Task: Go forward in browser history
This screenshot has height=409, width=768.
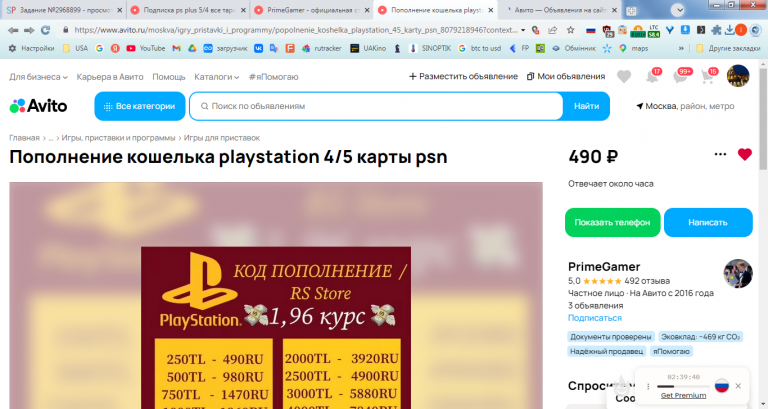Action: tap(29, 30)
